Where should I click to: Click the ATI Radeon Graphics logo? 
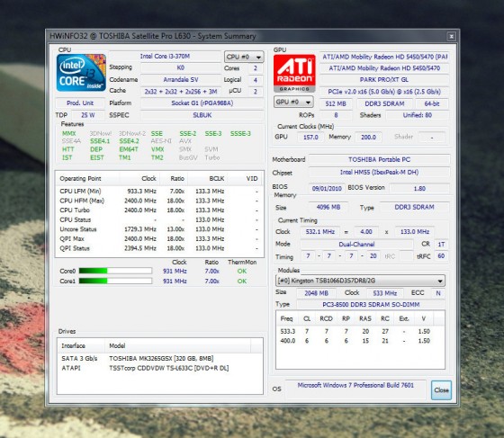(294, 73)
